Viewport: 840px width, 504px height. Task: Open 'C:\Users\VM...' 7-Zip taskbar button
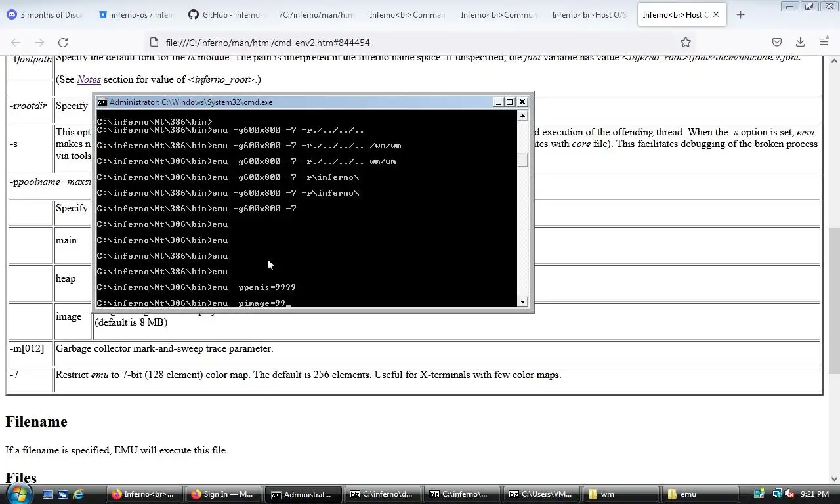(542, 494)
